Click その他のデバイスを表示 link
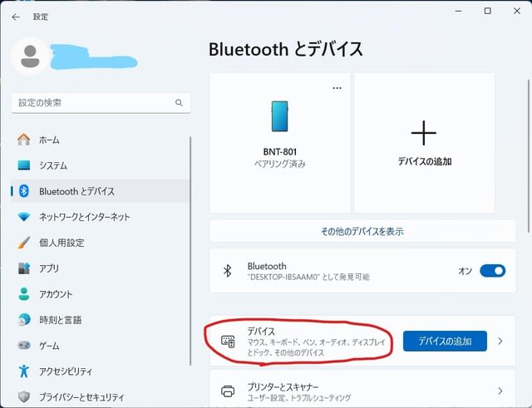Screen dimensions: 532x408 click(362, 231)
